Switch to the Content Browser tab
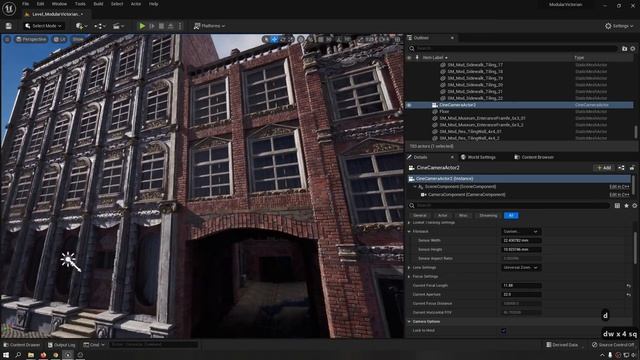This screenshot has width=640, height=360. click(x=534, y=157)
